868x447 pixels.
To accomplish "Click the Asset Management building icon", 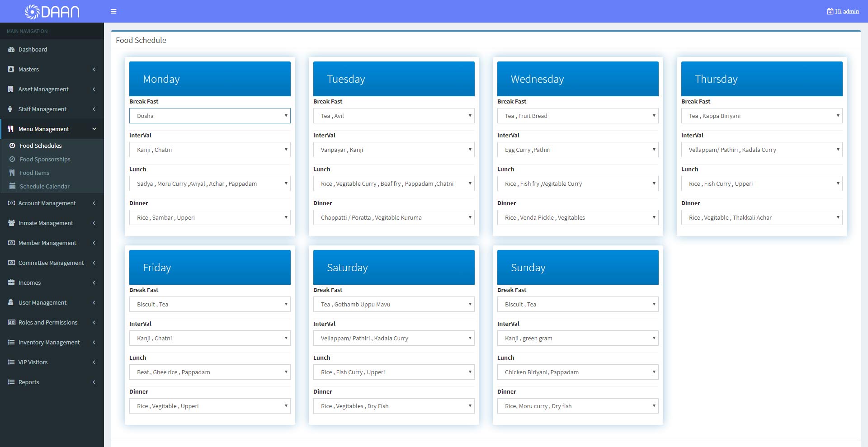I will point(11,89).
